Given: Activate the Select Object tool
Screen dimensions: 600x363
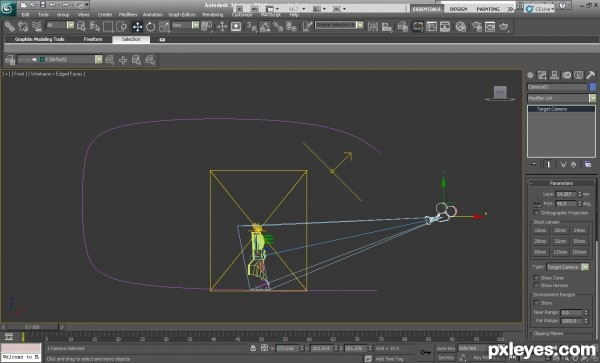Looking at the screenshot, I should pyautogui.click(x=82, y=26).
